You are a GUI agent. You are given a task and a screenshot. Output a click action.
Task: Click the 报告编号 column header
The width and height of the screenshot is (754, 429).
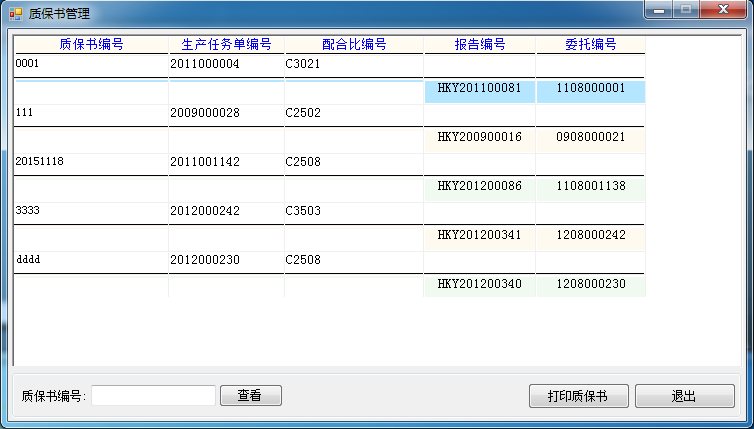tap(479, 45)
